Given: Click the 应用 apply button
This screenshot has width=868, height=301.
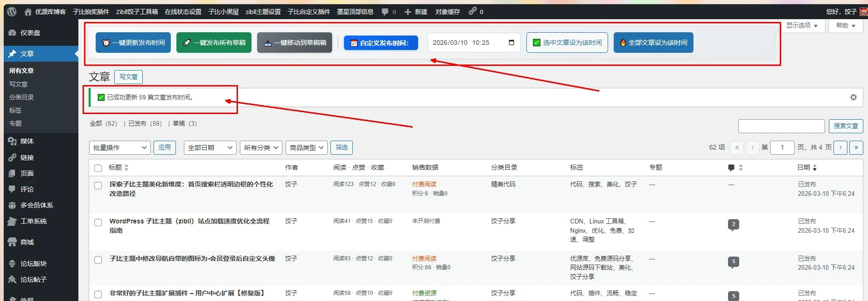Looking at the screenshot, I should (x=165, y=147).
